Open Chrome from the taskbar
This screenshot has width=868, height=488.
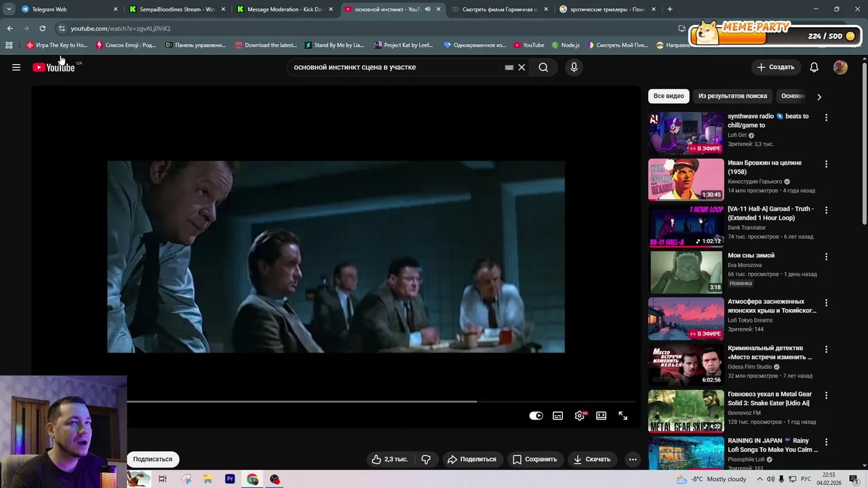pyautogui.click(x=252, y=479)
